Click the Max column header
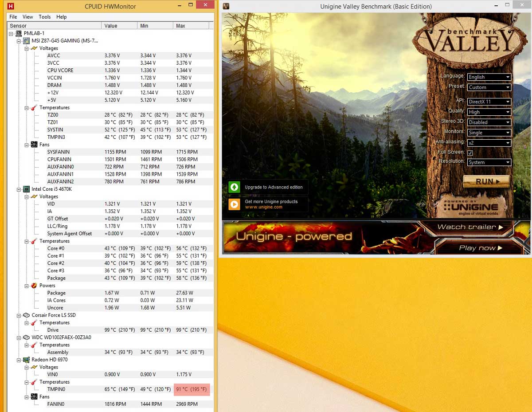 (x=180, y=26)
